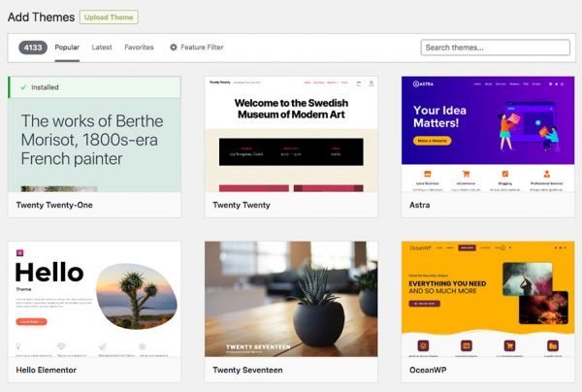
Task: Click the Twenty Seventeen theme name
Action: point(247,370)
